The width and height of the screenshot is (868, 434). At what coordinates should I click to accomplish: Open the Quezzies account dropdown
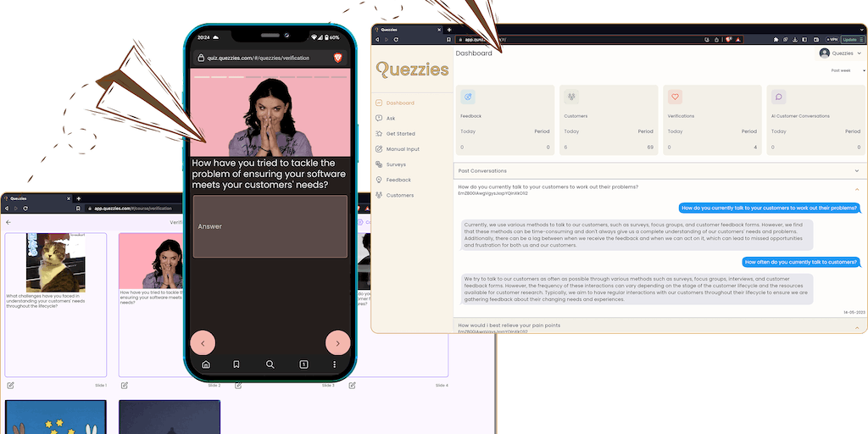[x=841, y=53]
